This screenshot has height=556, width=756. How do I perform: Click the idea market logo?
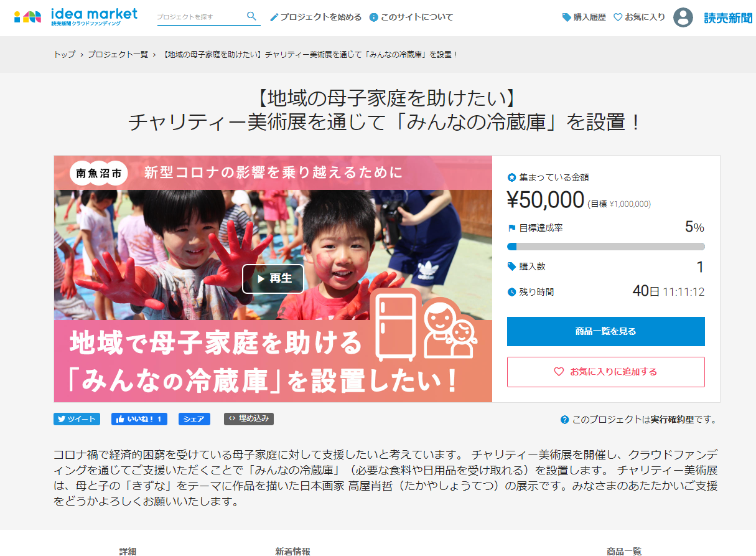point(75,17)
